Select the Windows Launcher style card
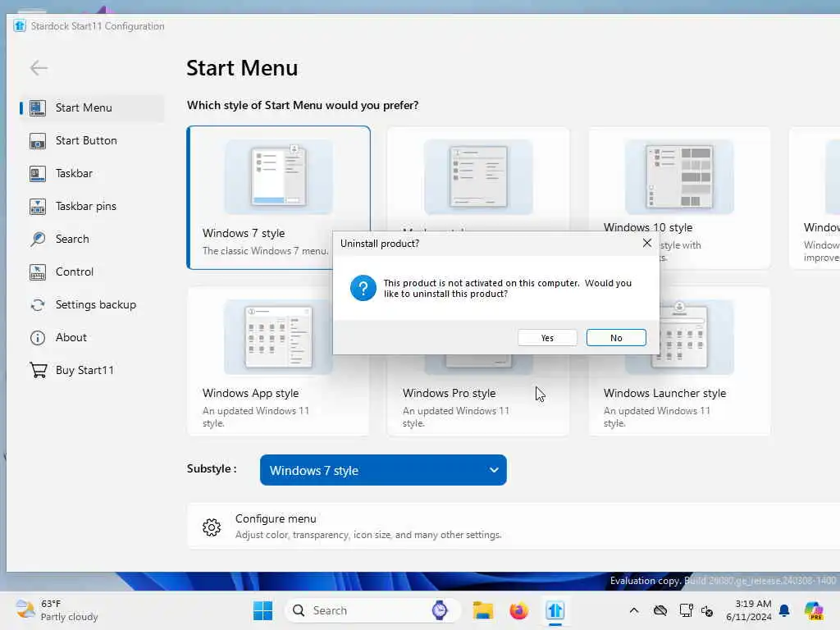This screenshot has width=840, height=630. [679, 395]
